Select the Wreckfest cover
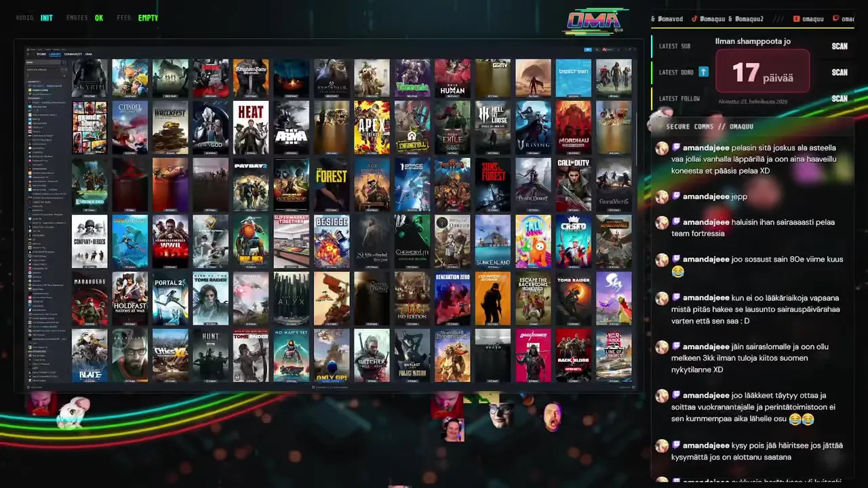Screen dimensions: 868x488 170,127
